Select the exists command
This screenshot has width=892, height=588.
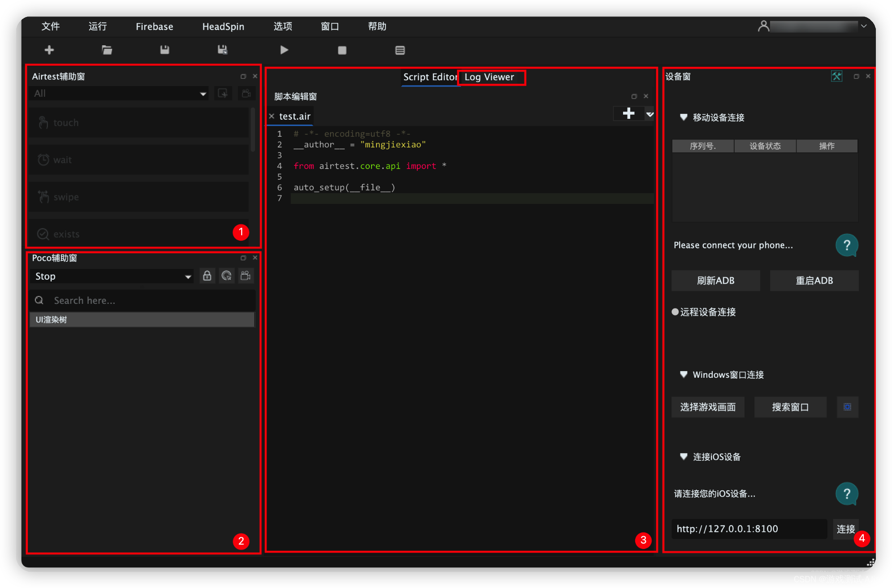pyautogui.click(x=139, y=234)
